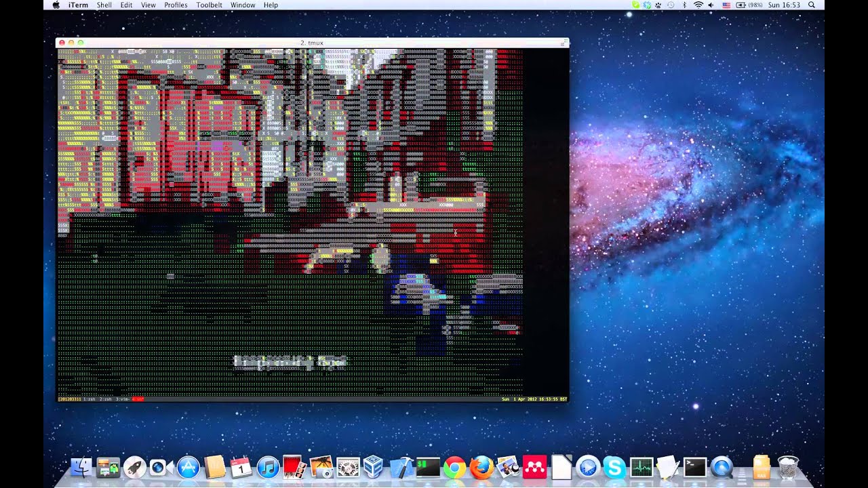The height and width of the screenshot is (488, 868).
Task: Open the Toolbelt menu
Action: [209, 5]
